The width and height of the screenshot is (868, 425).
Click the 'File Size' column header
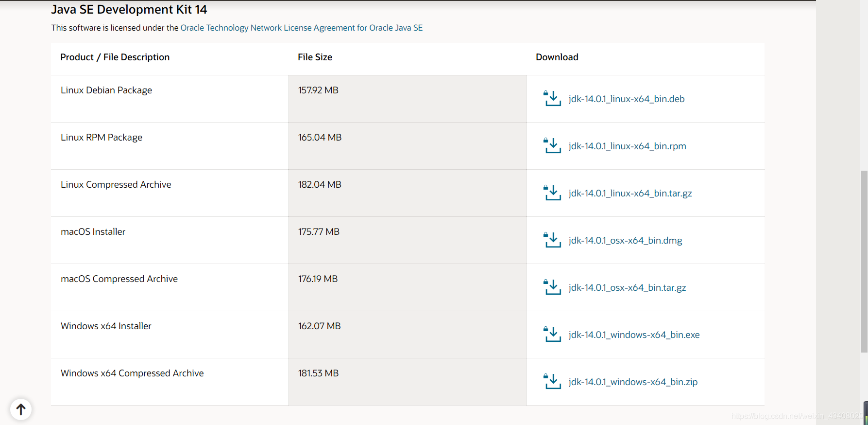pyautogui.click(x=315, y=57)
